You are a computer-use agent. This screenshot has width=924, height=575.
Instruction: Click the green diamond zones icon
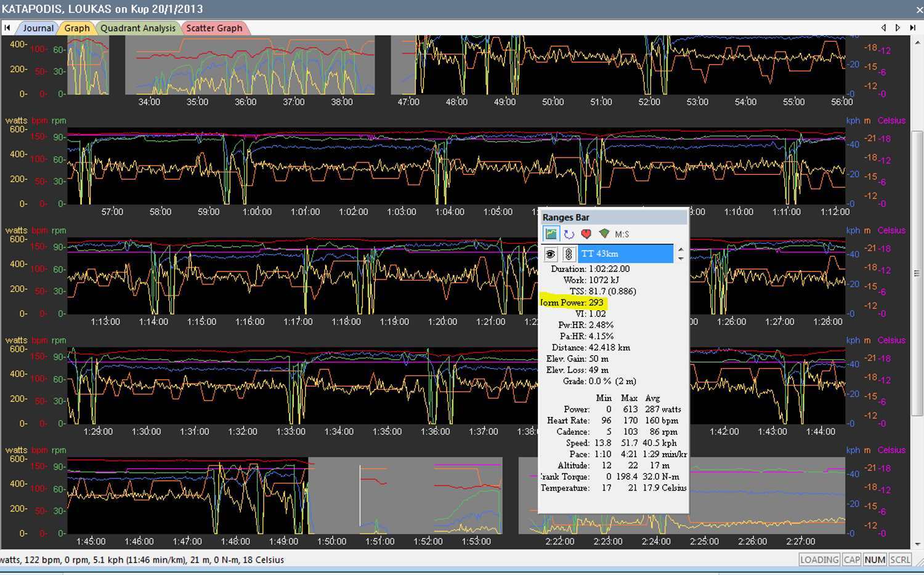click(604, 234)
